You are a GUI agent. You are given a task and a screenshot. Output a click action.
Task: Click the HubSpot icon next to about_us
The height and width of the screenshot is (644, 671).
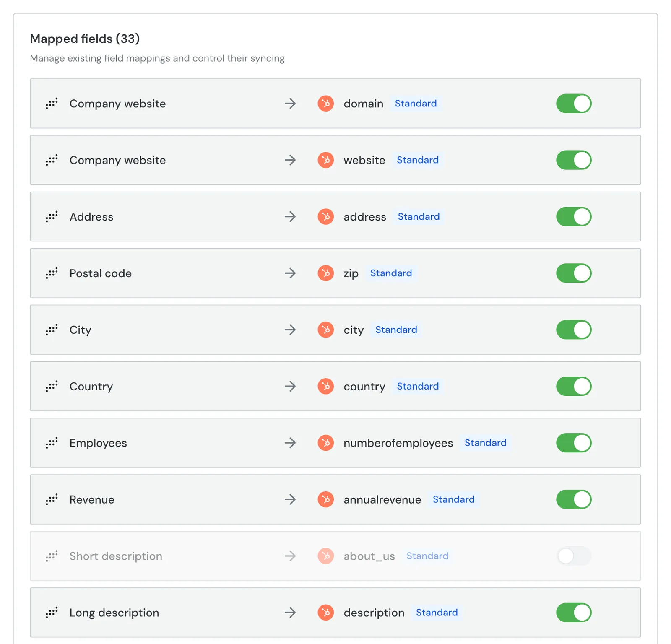click(326, 556)
